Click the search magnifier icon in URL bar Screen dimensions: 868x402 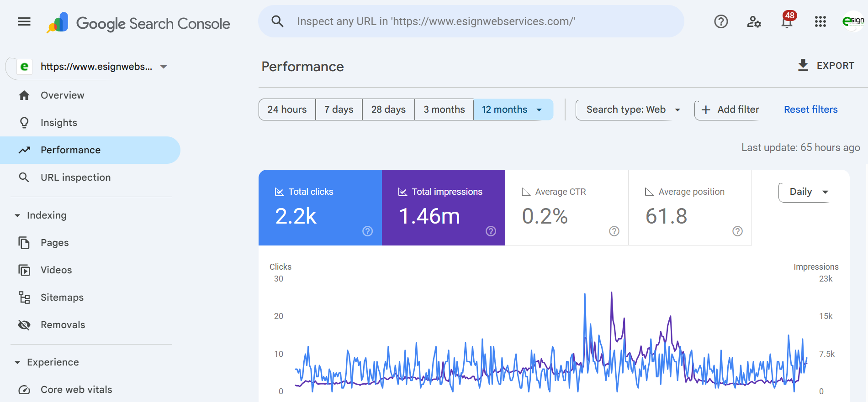coord(277,21)
